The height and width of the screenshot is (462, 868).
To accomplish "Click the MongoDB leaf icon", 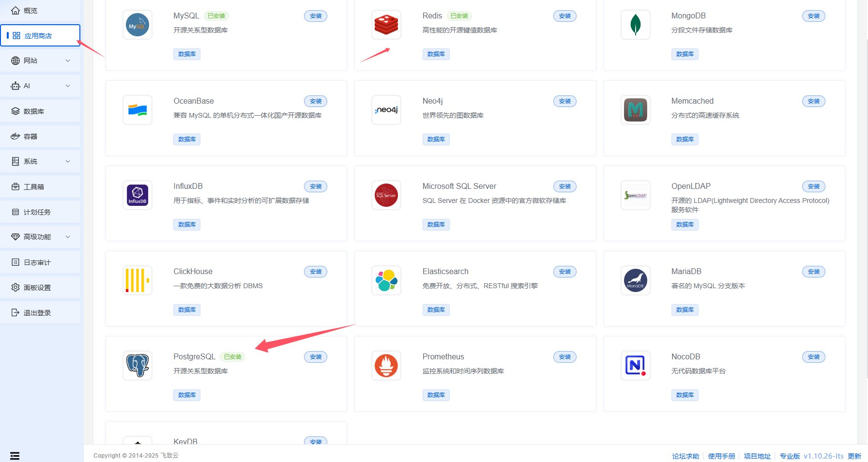I will coord(635,25).
